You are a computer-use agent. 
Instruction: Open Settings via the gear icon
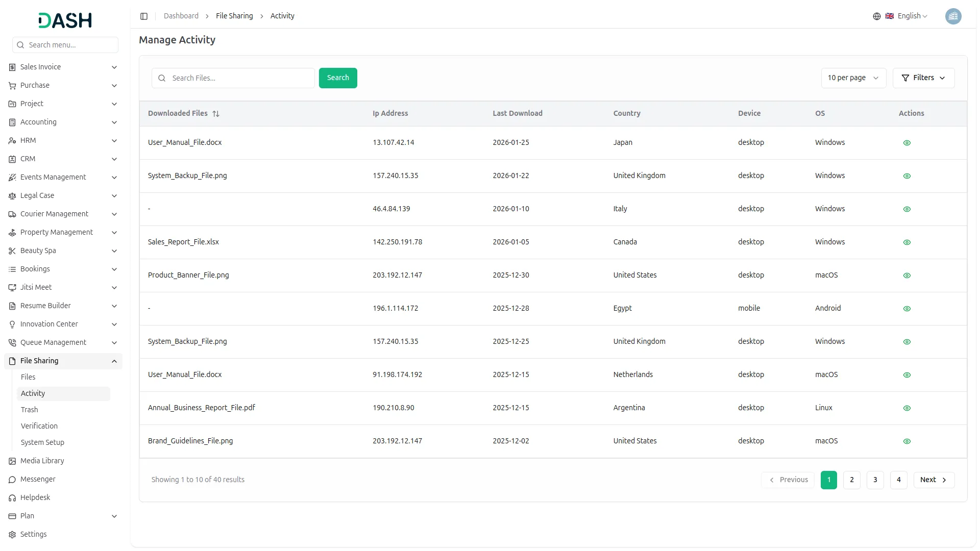pyautogui.click(x=12, y=534)
